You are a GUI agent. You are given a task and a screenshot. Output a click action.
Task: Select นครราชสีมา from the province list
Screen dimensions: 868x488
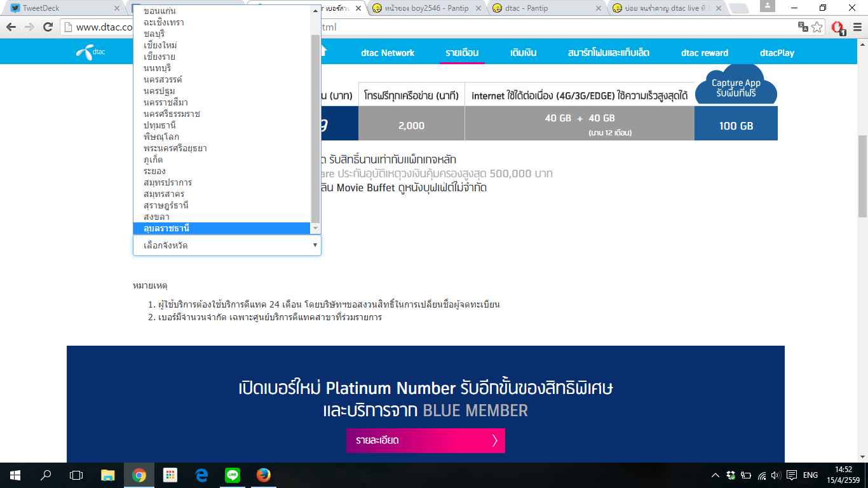[x=222, y=102]
